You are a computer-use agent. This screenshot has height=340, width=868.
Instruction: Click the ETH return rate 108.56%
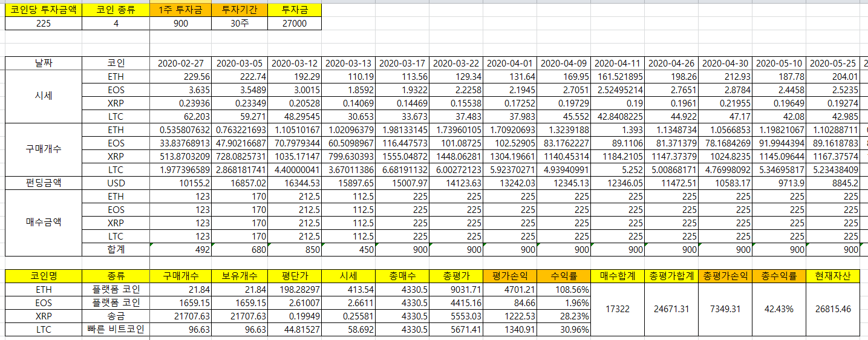[564, 289]
